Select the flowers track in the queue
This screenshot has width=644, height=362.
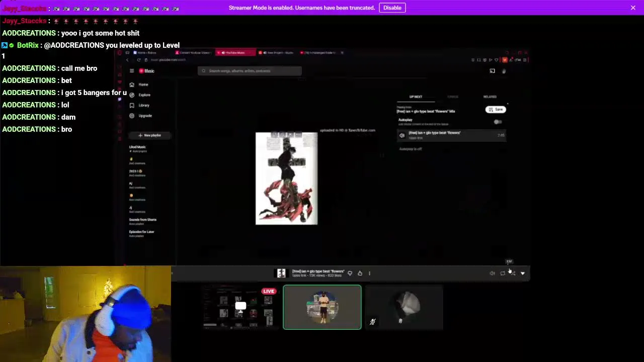(451, 135)
